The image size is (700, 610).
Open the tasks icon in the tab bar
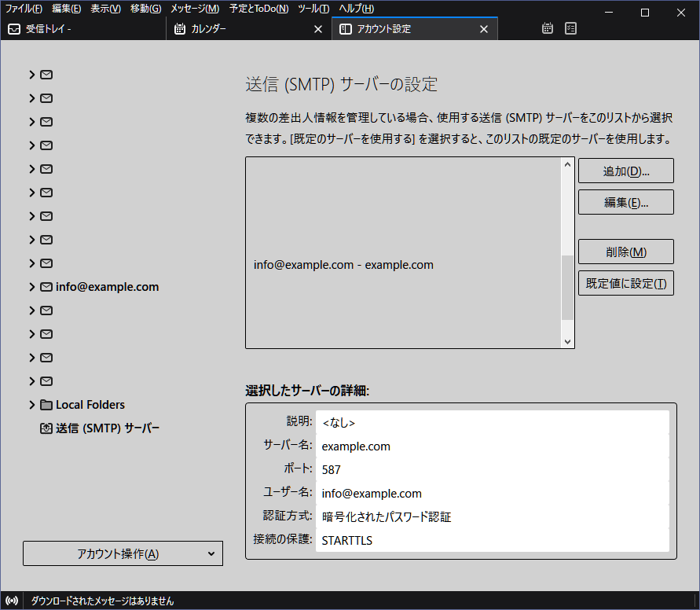pos(571,29)
